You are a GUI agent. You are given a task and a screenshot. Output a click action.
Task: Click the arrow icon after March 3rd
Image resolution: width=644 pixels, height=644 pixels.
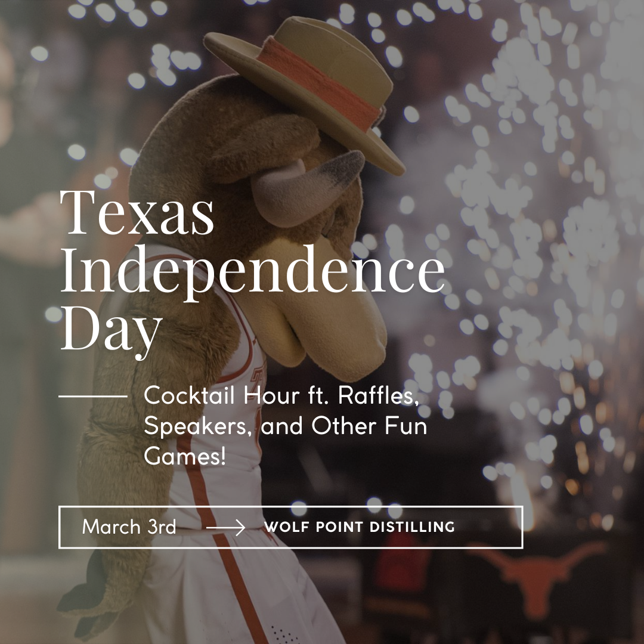click(x=226, y=527)
